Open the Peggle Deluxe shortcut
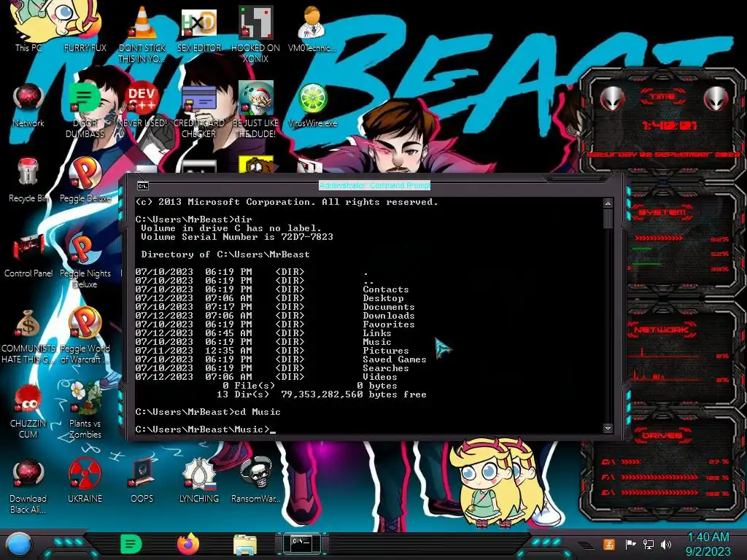747x560 pixels. point(85,180)
